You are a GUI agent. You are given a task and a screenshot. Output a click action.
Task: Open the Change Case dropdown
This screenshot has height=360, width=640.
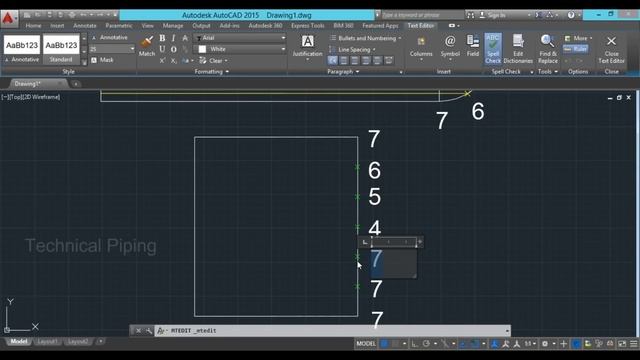(187, 60)
